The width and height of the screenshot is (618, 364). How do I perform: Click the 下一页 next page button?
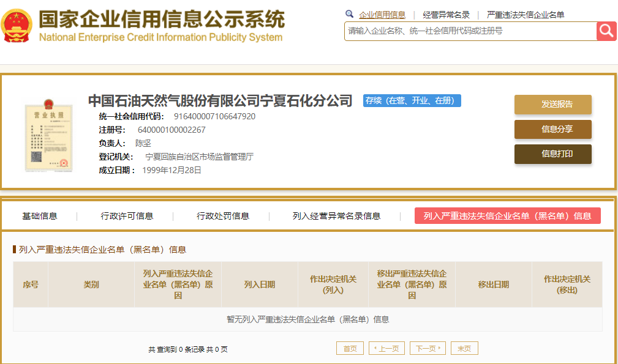[x=428, y=348]
